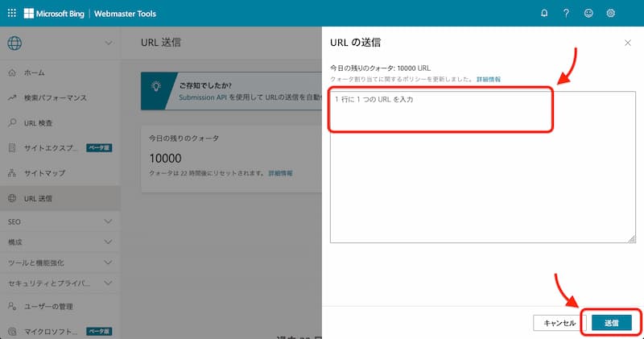
Task: Click the lightbulb tip icon
Action: tap(155, 87)
